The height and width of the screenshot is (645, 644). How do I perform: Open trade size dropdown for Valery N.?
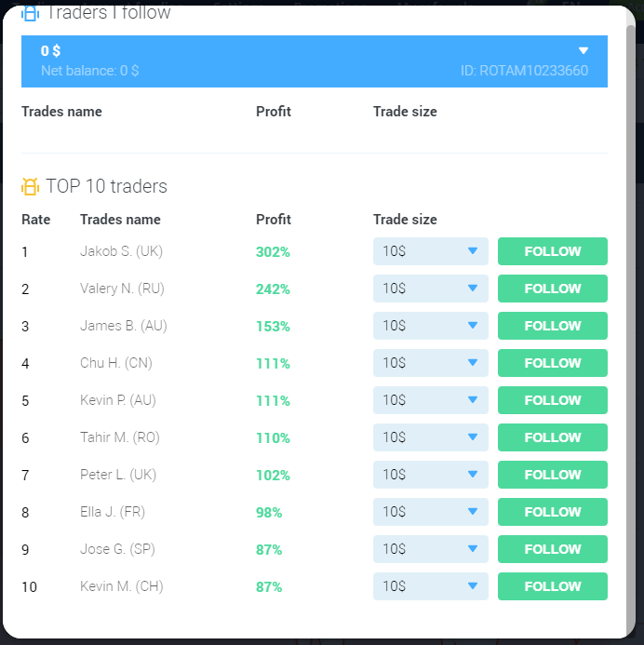430,289
